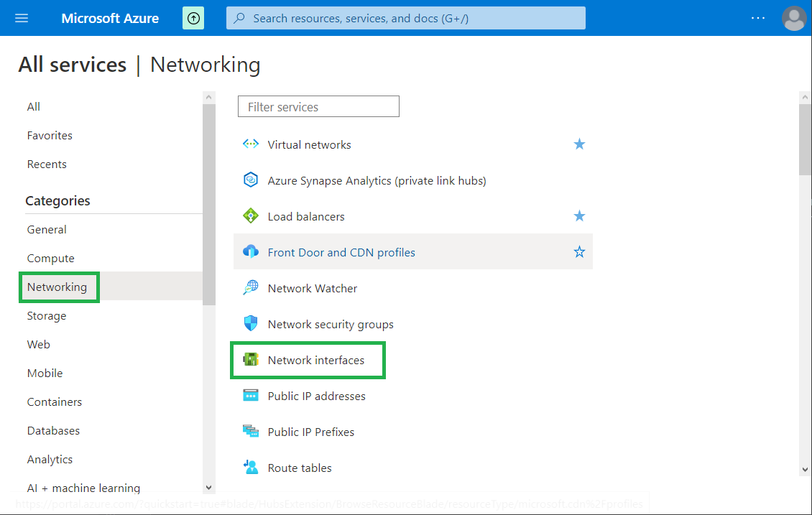Open the Virtual networks service
This screenshot has width=812, height=515.
tap(309, 144)
